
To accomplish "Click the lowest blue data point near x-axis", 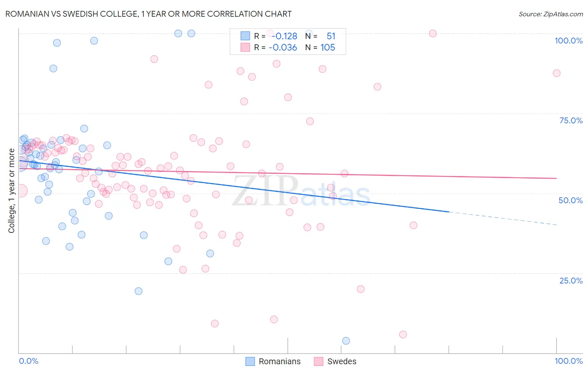I will 346,341.
